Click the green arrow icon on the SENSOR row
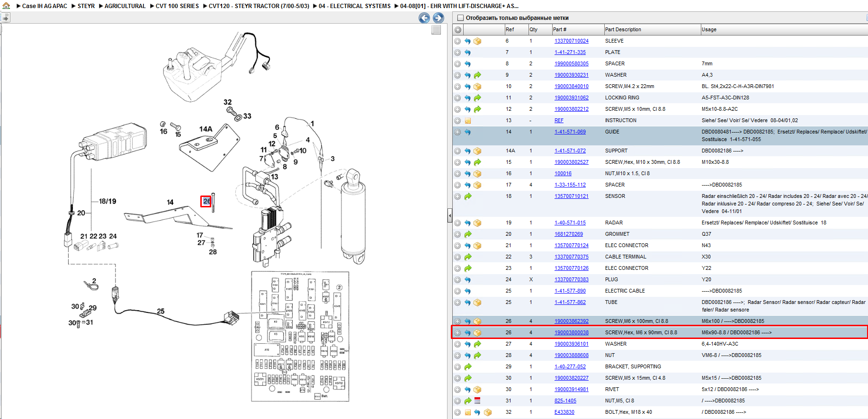This screenshot has height=419, width=868. (468, 196)
